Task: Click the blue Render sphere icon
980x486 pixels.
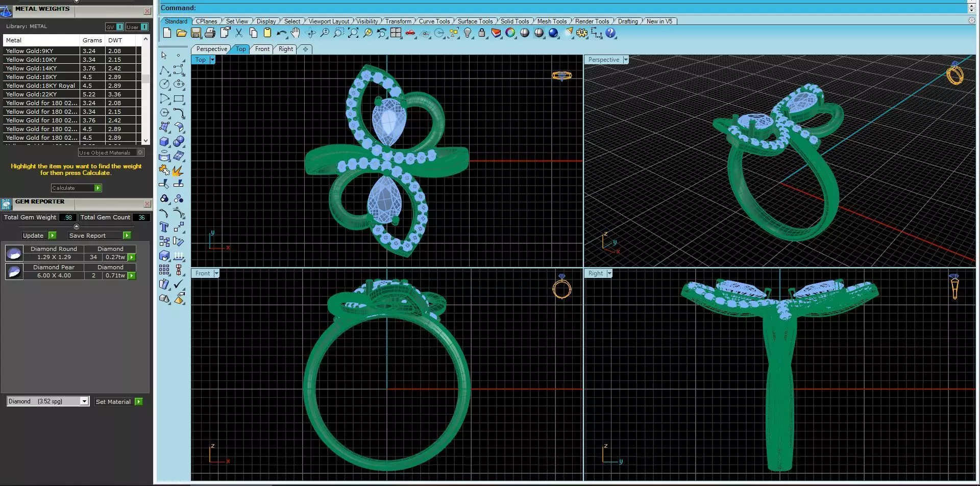Action: [x=553, y=33]
